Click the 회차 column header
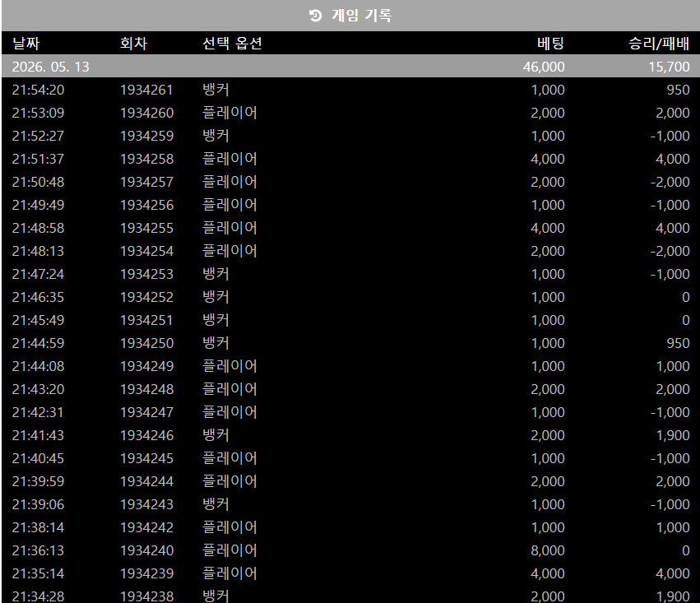 click(x=133, y=44)
